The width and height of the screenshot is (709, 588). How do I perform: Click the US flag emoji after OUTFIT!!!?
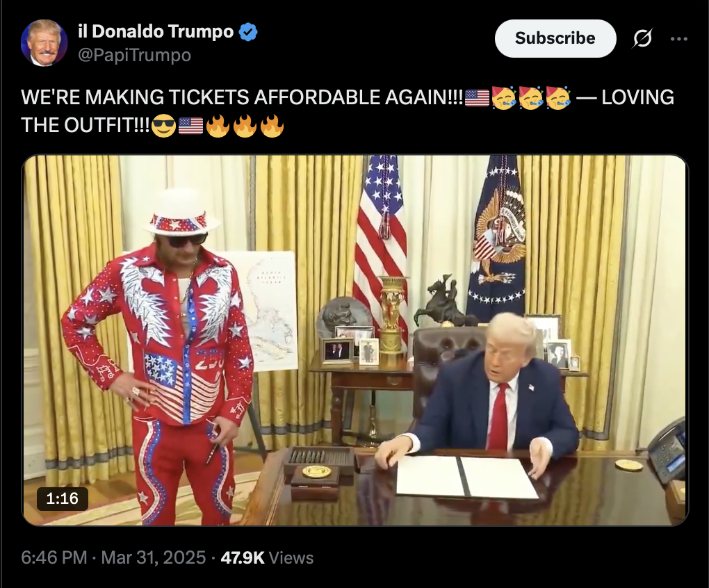pyautogui.click(x=191, y=126)
